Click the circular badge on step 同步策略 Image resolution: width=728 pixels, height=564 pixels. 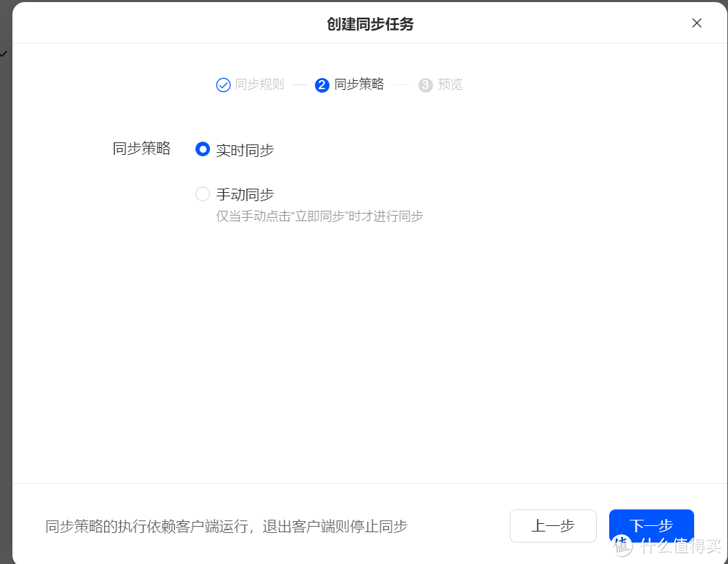pos(322,84)
